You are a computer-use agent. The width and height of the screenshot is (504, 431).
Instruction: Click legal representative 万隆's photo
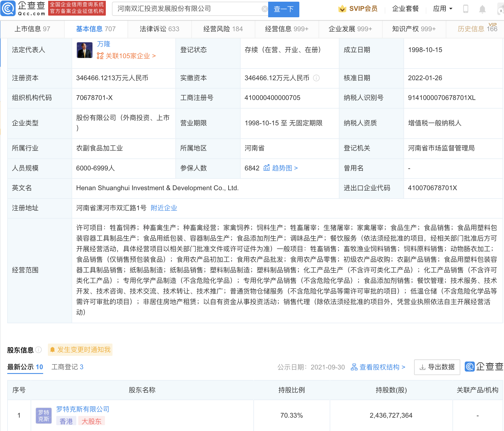click(x=85, y=50)
